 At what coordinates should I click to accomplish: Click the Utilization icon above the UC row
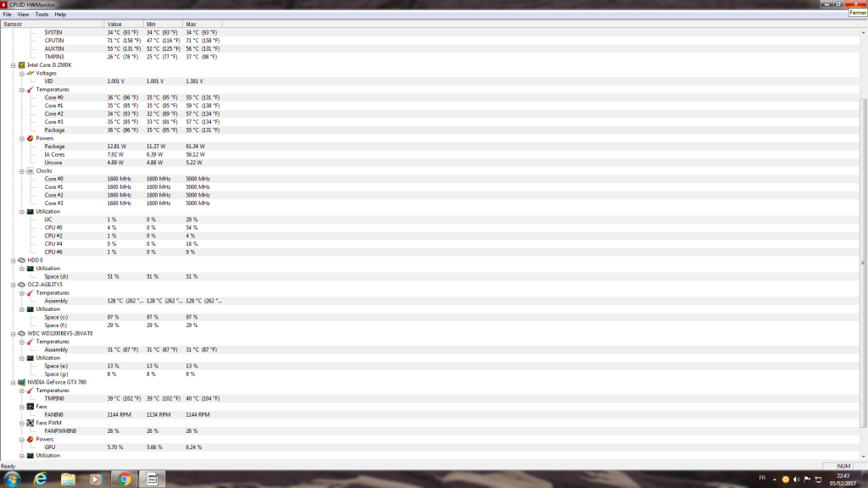coord(31,211)
